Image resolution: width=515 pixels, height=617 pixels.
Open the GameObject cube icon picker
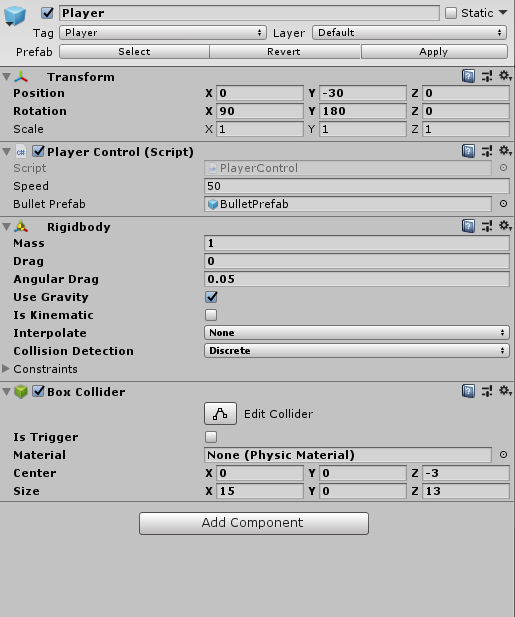click(x=15, y=17)
